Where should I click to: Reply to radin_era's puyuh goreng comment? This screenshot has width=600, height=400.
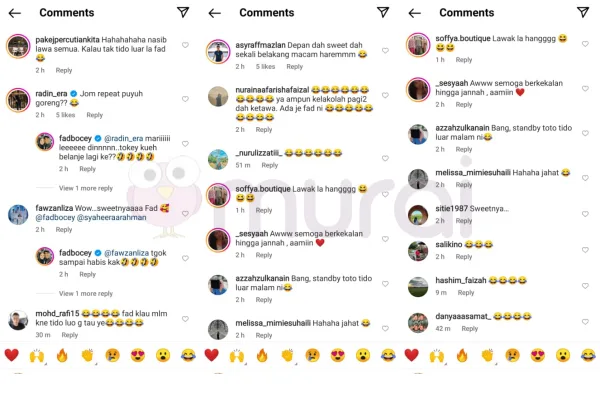point(95,115)
